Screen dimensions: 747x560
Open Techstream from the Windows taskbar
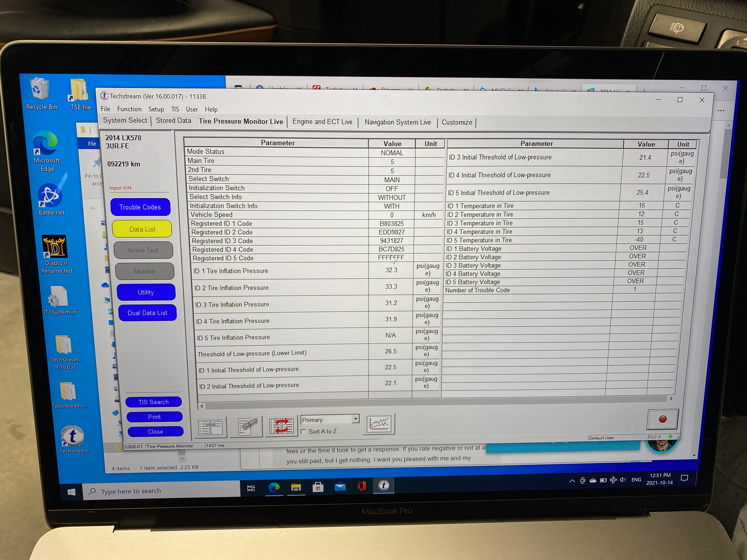tap(383, 485)
